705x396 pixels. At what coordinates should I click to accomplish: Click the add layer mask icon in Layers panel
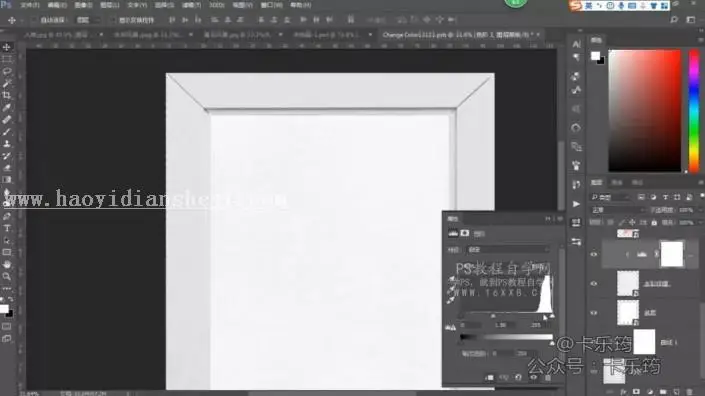pos(636,392)
